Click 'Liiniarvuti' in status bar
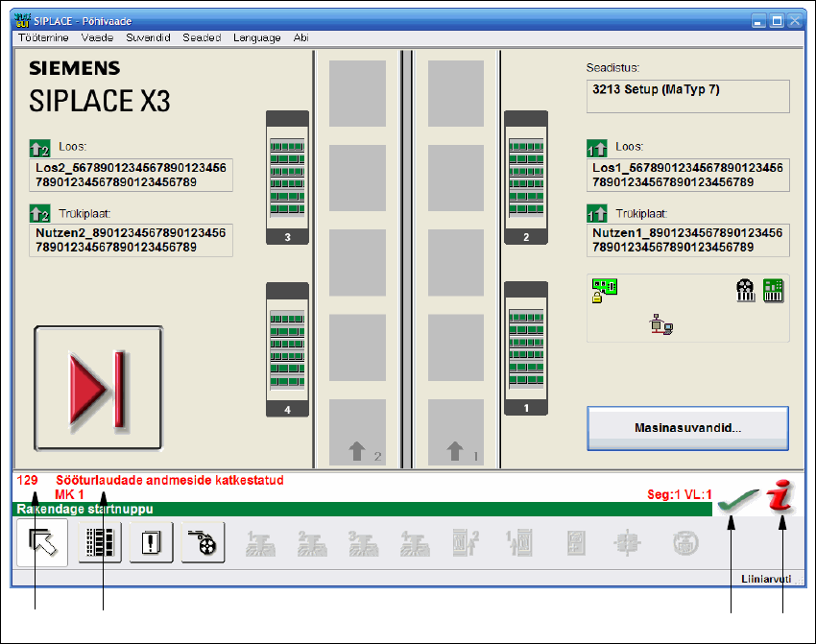 coord(766,579)
